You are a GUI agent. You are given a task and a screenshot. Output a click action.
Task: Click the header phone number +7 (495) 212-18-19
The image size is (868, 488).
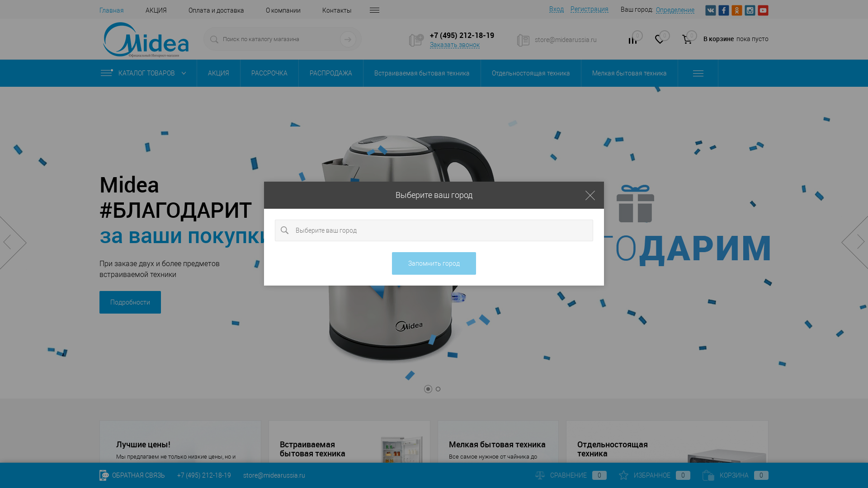coord(462,35)
